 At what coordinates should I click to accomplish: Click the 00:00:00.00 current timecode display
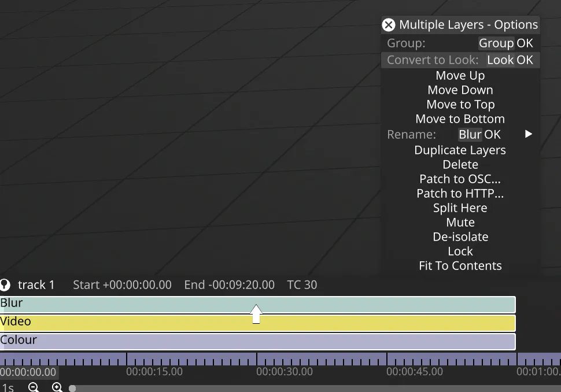pos(28,372)
